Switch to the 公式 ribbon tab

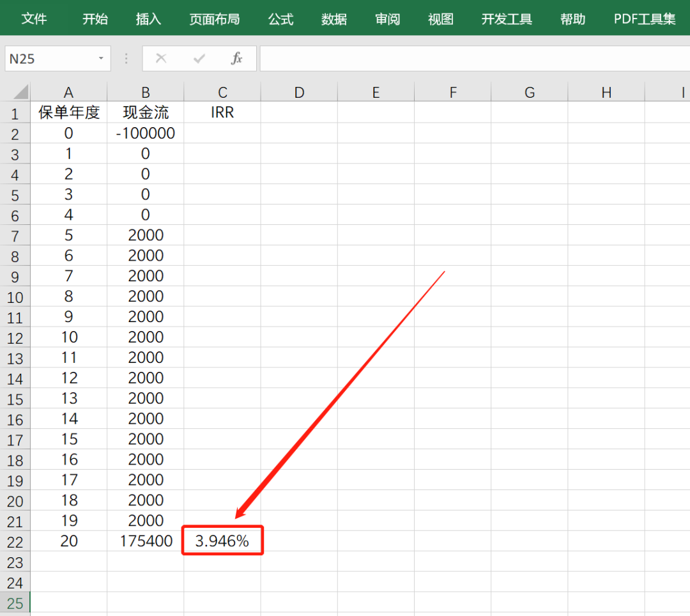(x=280, y=19)
